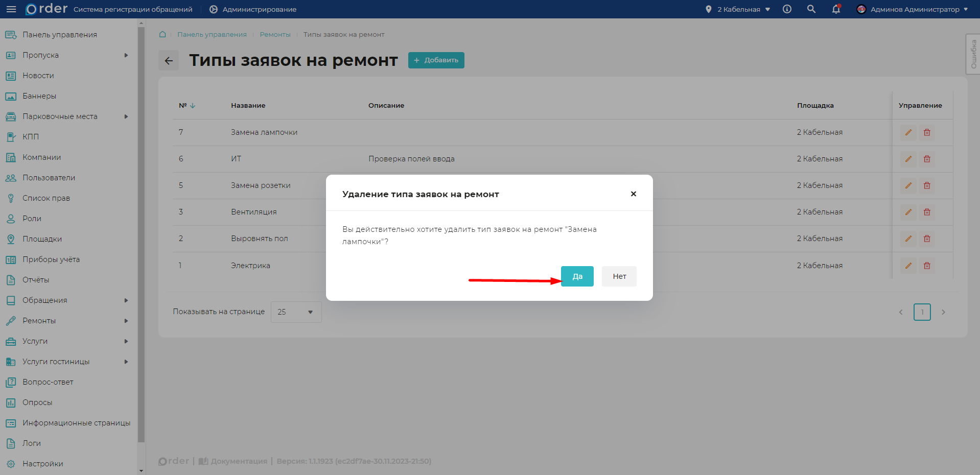View notifications via the bell icon
This screenshot has height=475, width=980.
coord(836,9)
